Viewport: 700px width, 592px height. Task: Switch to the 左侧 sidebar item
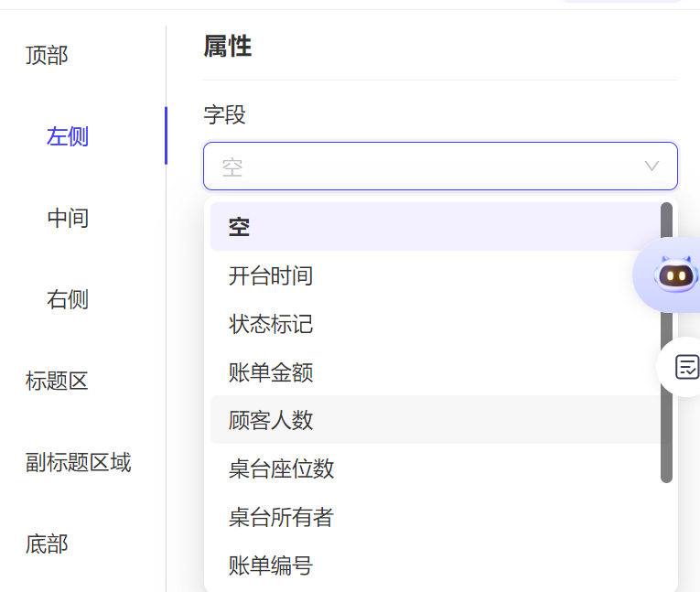(x=68, y=136)
